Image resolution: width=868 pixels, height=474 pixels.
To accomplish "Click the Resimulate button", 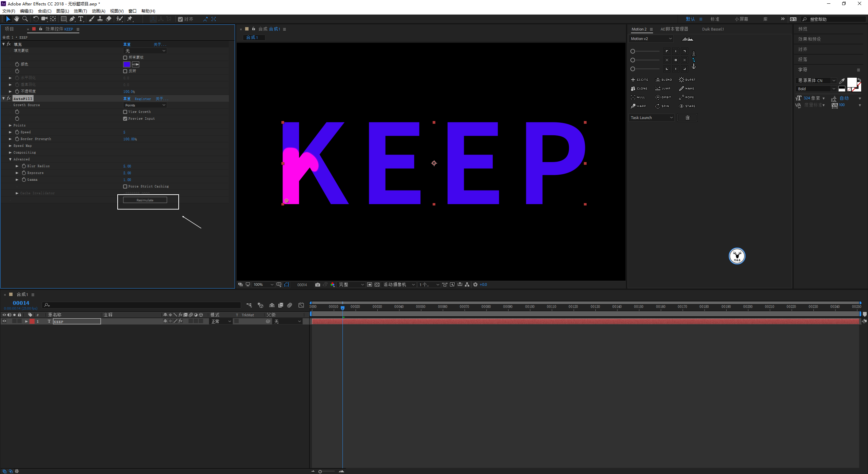I will click(x=145, y=200).
